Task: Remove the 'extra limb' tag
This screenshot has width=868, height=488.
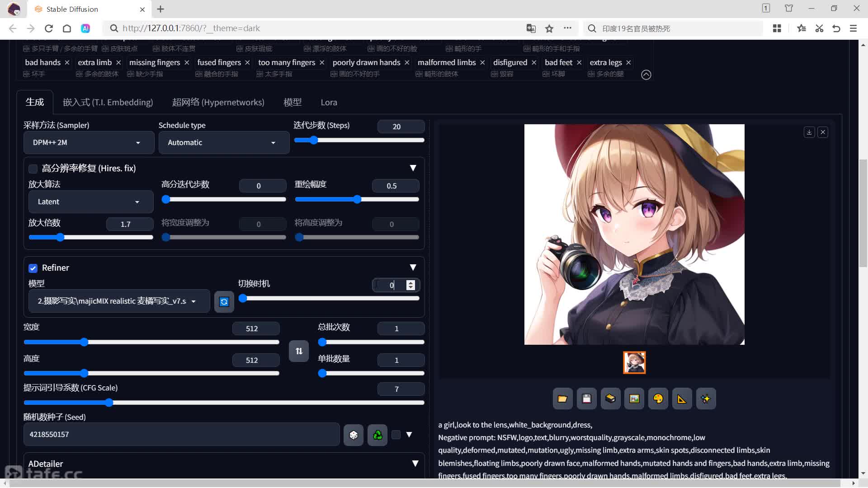Action: pos(118,62)
